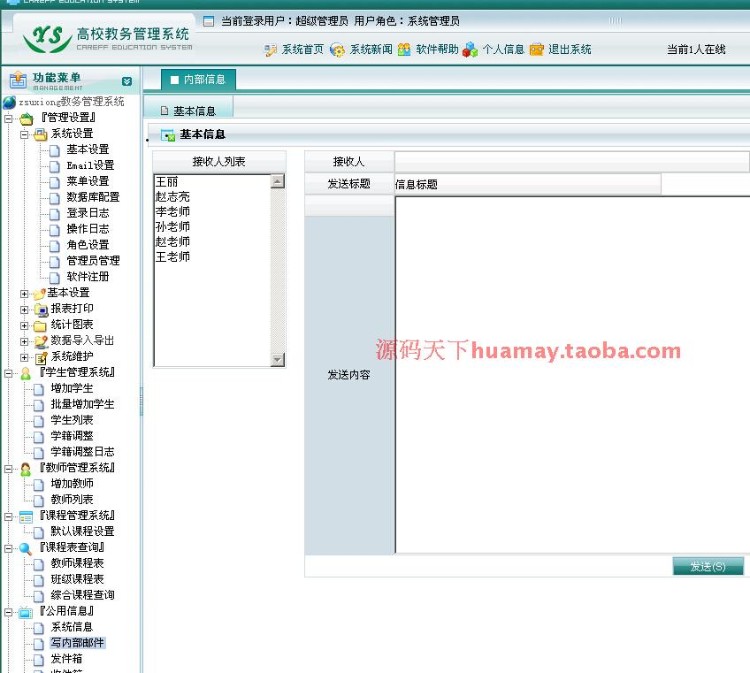Screen dimensions: 750x673
Task: Collapse the 功能菜单 panel arrow
Action: pyautogui.click(x=127, y=81)
